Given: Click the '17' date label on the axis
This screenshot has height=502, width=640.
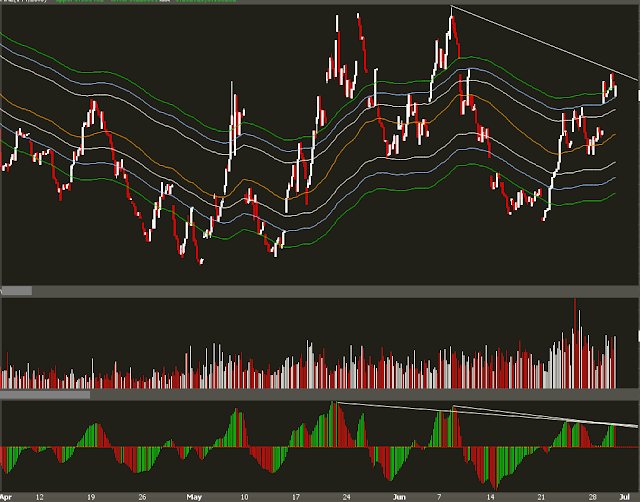Looking at the screenshot, I should coord(296,497).
